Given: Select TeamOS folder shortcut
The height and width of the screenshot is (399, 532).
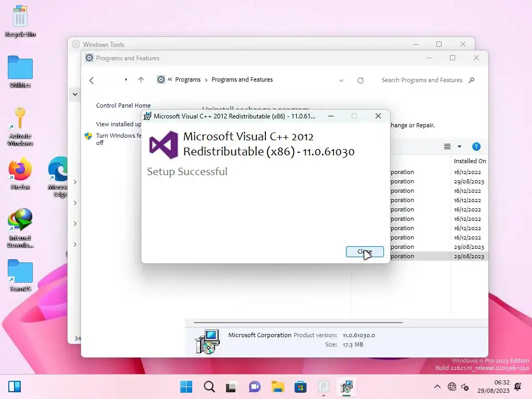Looking at the screenshot, I should [x=20, y=275].
